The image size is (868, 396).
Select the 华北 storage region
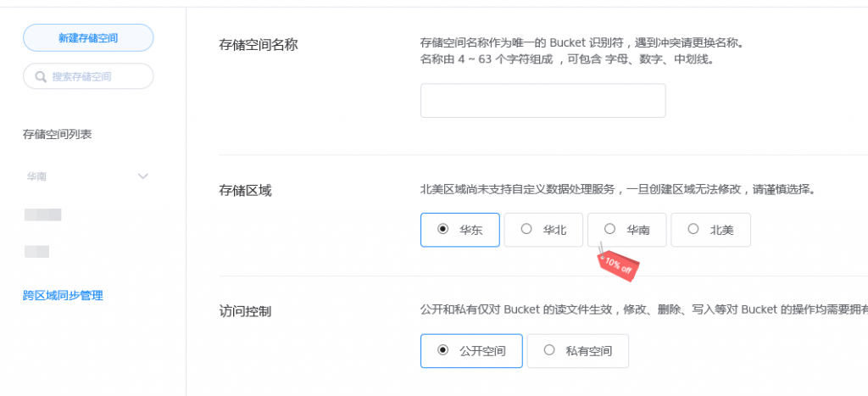coord(543,230)
